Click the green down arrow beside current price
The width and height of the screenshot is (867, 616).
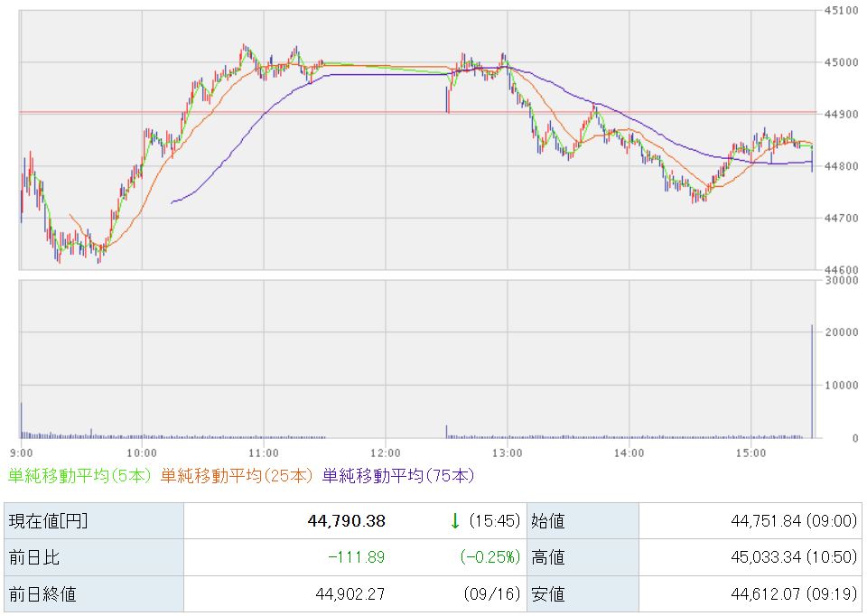pos(454,521)
